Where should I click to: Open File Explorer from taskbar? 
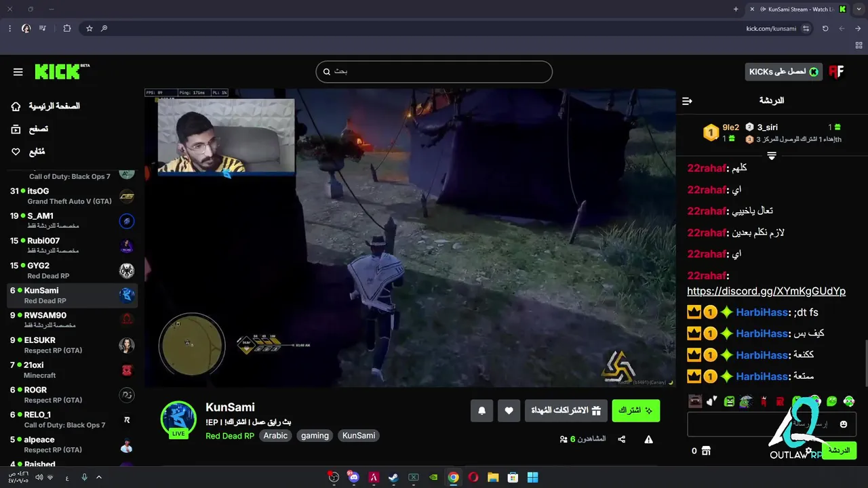[493, 477]
